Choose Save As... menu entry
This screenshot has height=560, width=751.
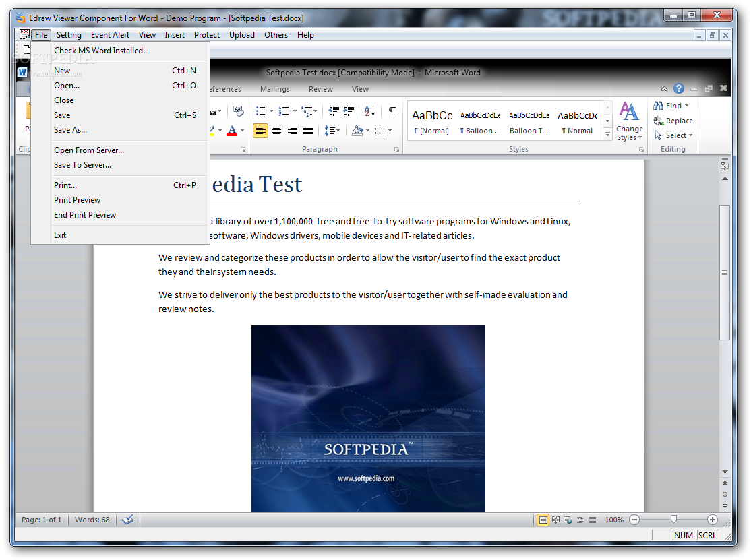120,130
